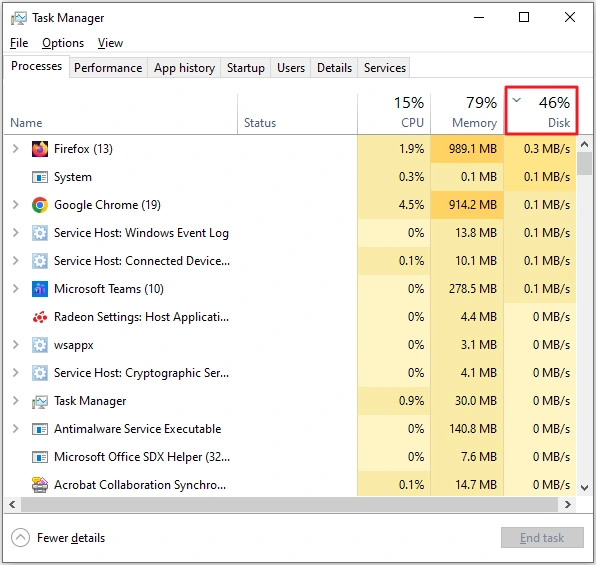Switch to the Services tab
The image size is (596, 565).
[x=384, y=68]
